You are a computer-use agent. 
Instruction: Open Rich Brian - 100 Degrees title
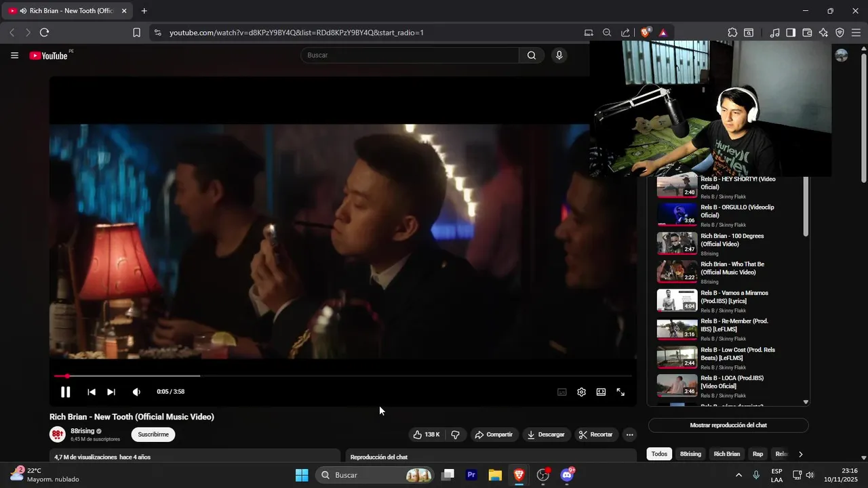click(732, 240)
